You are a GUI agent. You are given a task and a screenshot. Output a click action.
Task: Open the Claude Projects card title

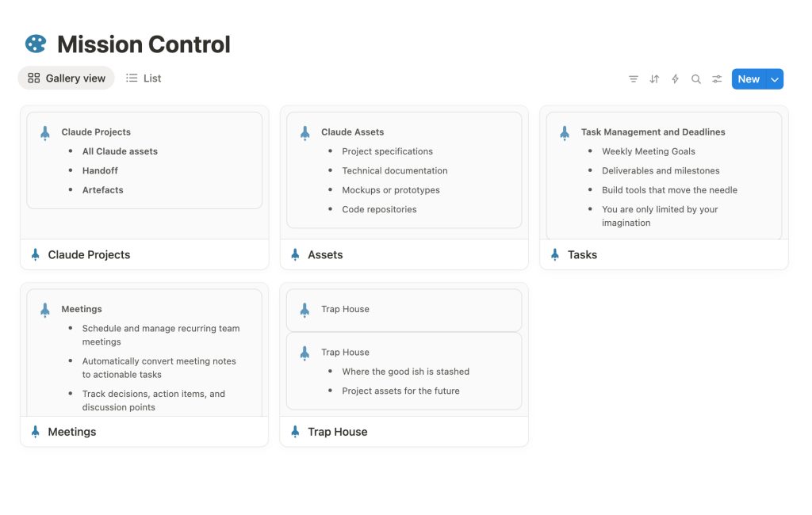click(x=89, y=255)
